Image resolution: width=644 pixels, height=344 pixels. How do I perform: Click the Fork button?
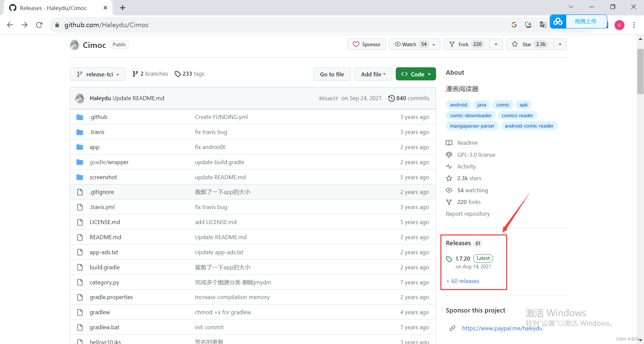467,44
